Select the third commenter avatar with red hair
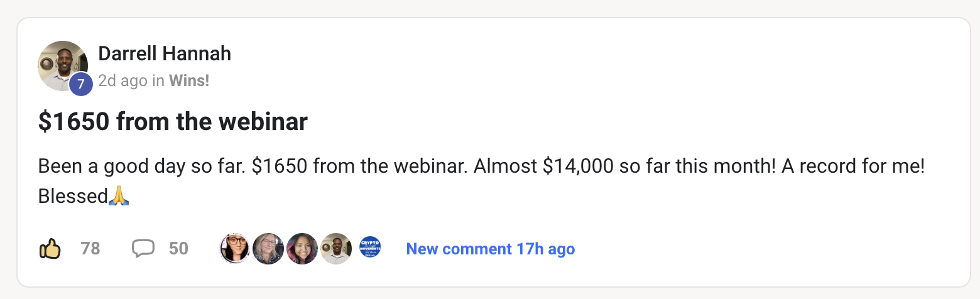 coord(302,249)
